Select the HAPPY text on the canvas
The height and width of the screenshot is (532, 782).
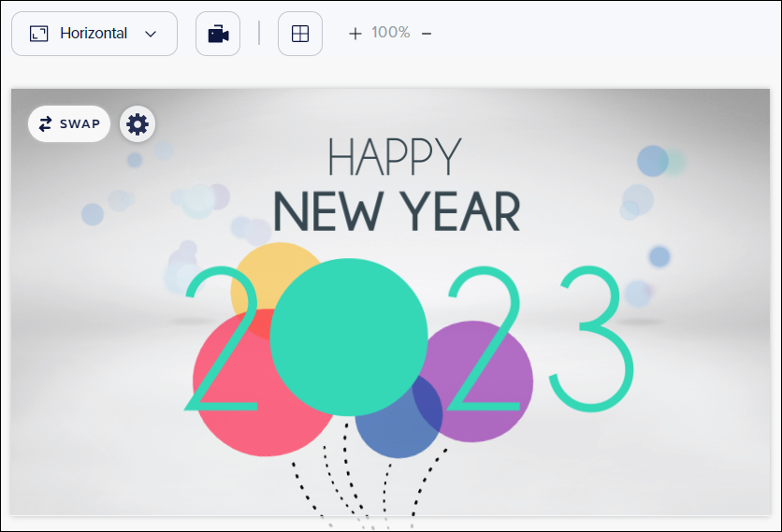(x=394, y=156)
